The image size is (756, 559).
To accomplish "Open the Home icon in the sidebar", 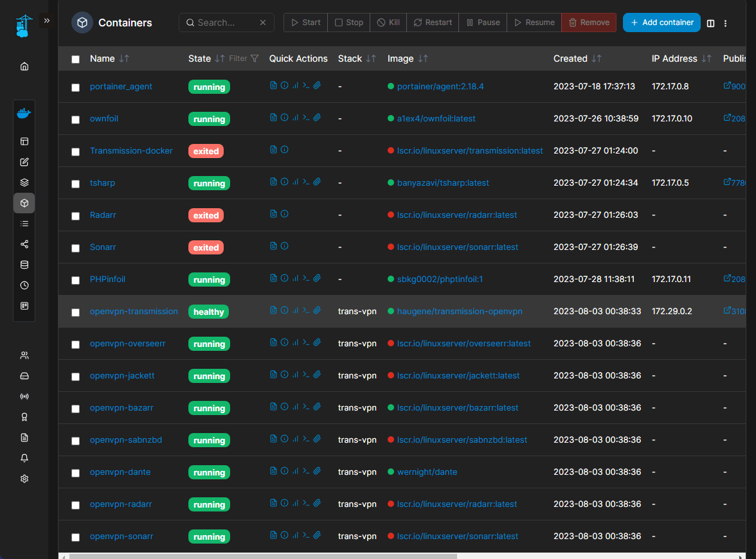I will (x=24, y=67).
